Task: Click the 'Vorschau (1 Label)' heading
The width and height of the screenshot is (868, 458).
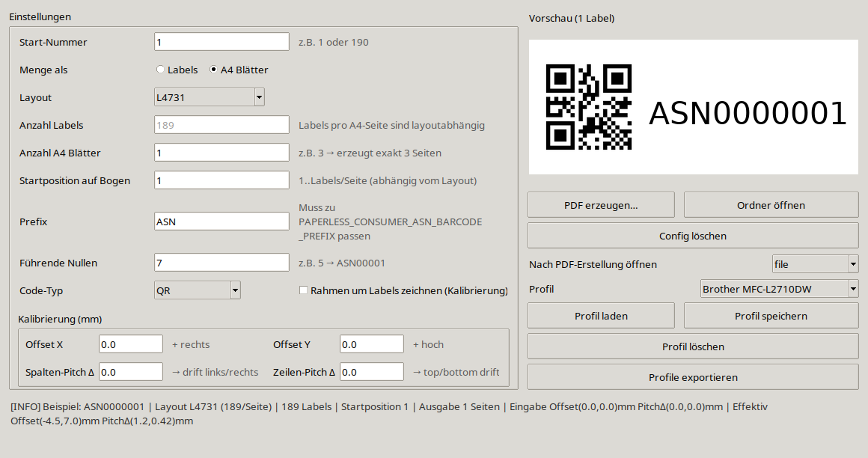Action: [571, 18]
